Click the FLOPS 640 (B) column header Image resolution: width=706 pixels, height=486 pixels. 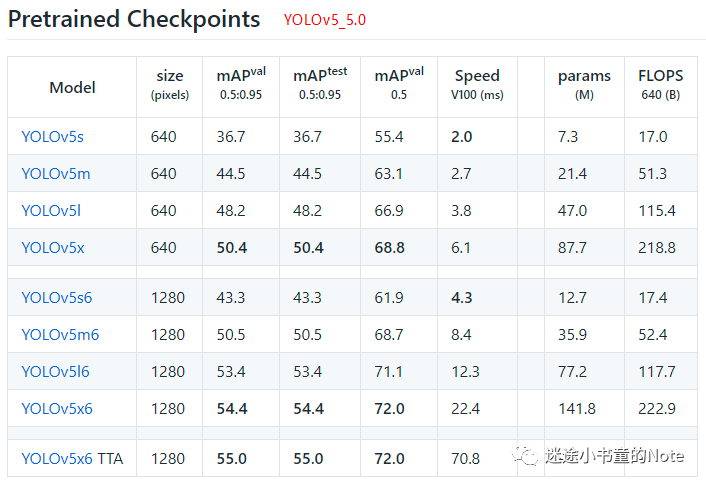[659, 85]
